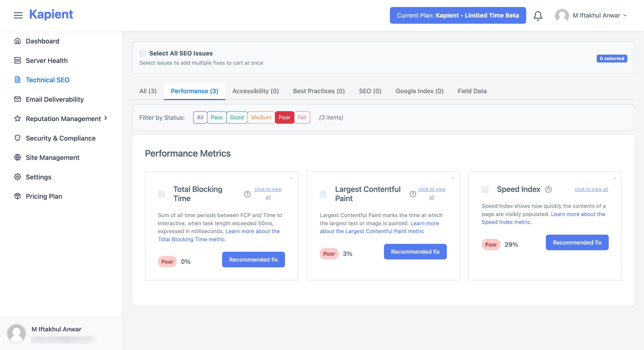644x350 pixels.
Task: Click the Speed Index help icon
Action: pos(548,189)
